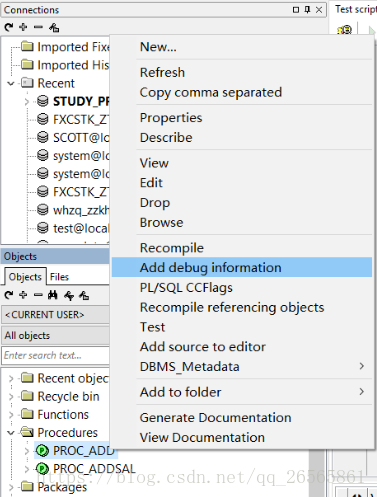The height and width of the screenshot is (497, 377).
Task: Open connection folder settings icon in Connections toolbar
Action: click(x=54, y=27)
